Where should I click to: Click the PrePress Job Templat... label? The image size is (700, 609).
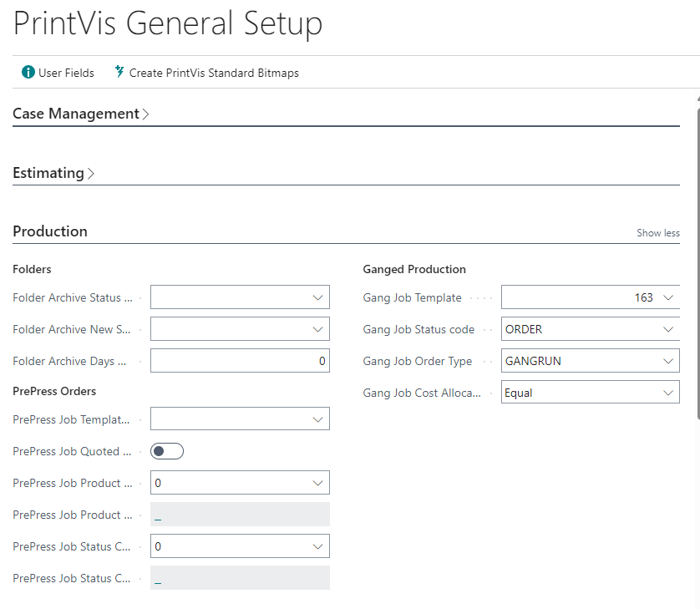72,419
